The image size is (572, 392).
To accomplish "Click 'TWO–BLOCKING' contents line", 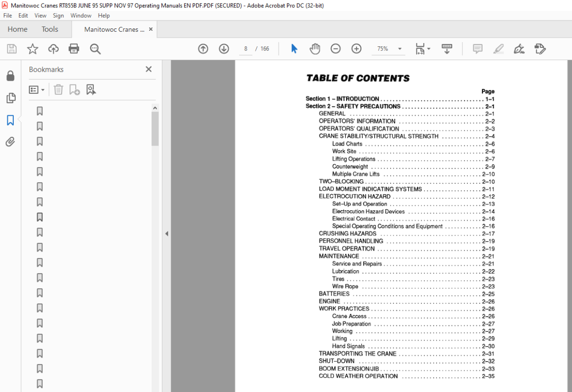I will click(407, 182).
